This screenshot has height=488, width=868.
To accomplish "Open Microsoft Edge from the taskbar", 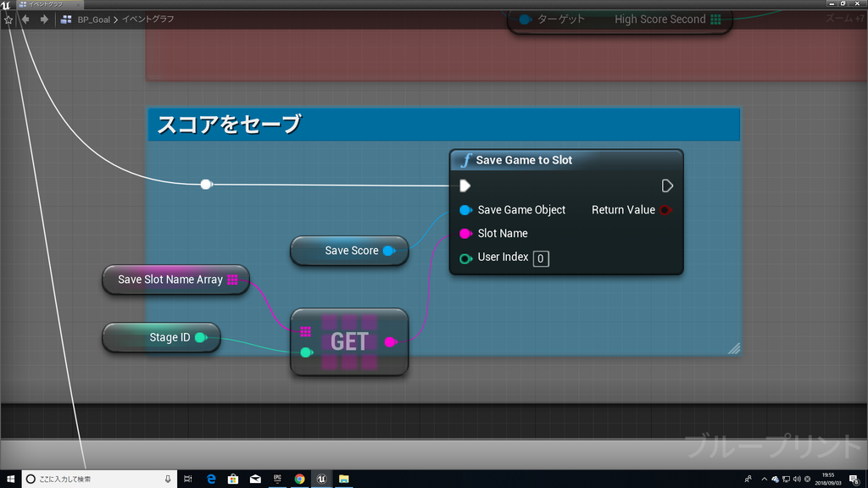I will [211, 480].
